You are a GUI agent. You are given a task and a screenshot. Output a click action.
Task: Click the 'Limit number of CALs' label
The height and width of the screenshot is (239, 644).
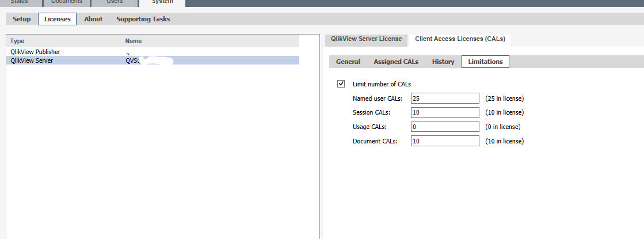382,84
